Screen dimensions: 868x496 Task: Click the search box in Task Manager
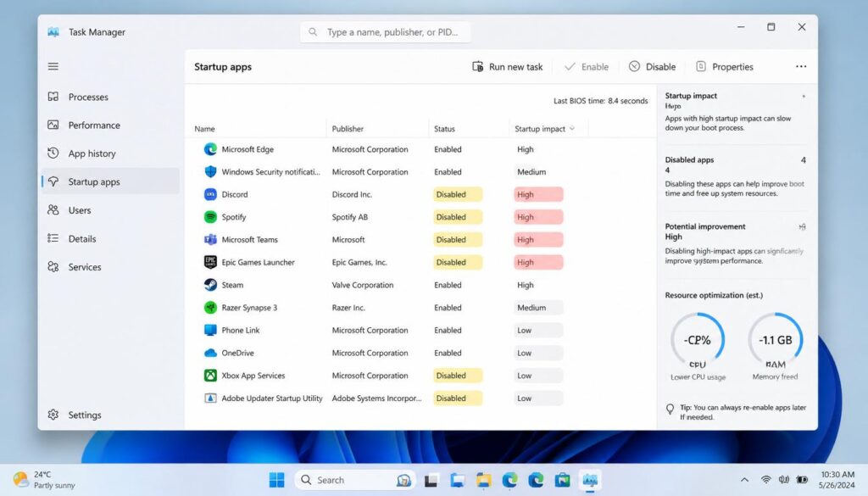386,32
